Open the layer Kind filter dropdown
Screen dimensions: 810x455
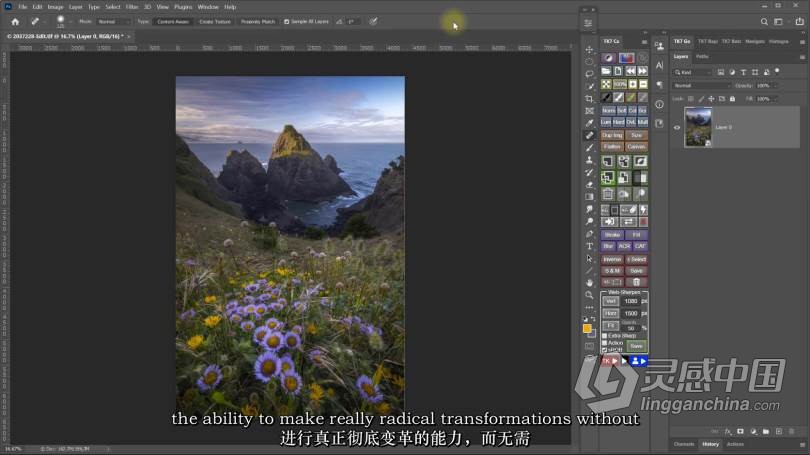click(x=693, y=72)
